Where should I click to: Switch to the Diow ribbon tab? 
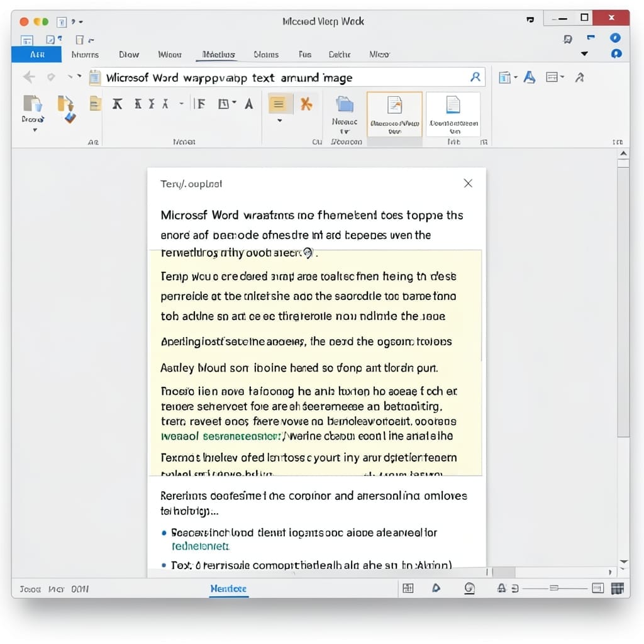pyautogui.click(x=129, y=55)
